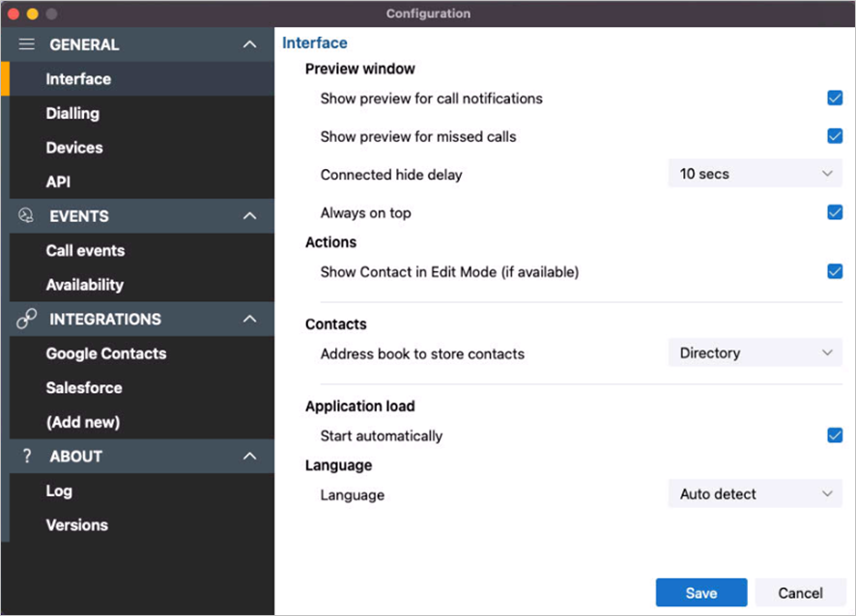Collapse the GENERAL section chevron

249,44
